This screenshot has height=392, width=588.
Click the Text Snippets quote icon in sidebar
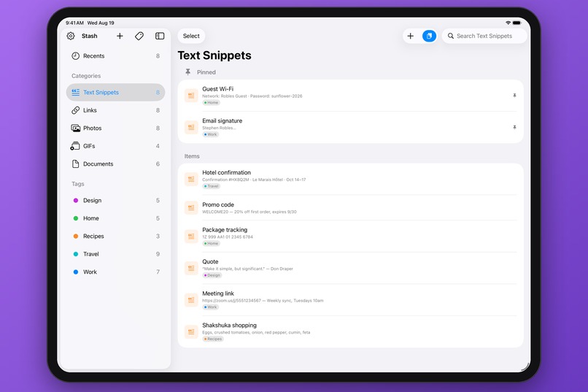[75, 92]
